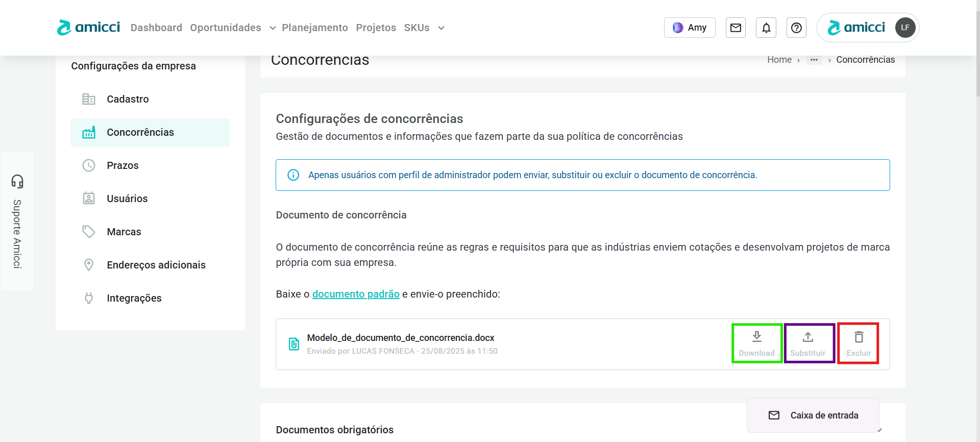Click the help question mark icon
Image resolution: width=980 pixels, height=442 pixels.
tap(796, 28)
